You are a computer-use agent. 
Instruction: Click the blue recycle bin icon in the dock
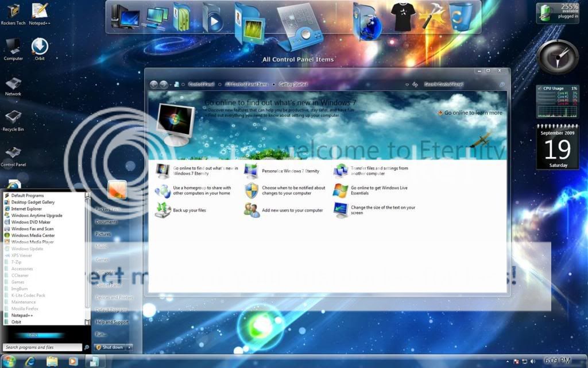tap(461, 17)
